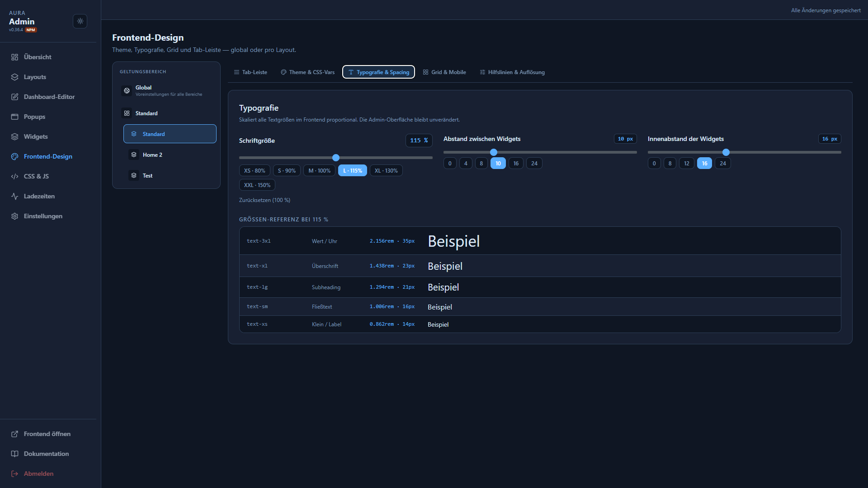Set inner padding preset to 8
The height and width of the screenshot is (488, 868).
tap(670, 163)
